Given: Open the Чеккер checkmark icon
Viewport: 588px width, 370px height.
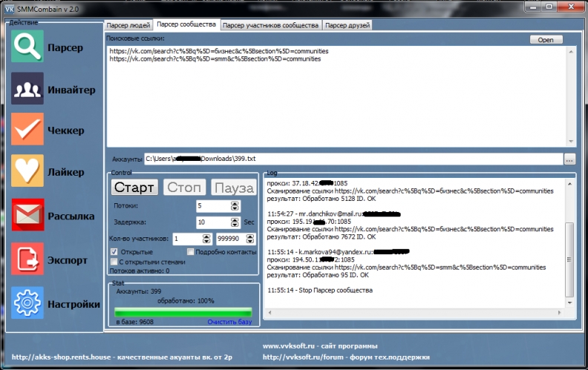Looking at the screenshot, I should pos(27,129).
